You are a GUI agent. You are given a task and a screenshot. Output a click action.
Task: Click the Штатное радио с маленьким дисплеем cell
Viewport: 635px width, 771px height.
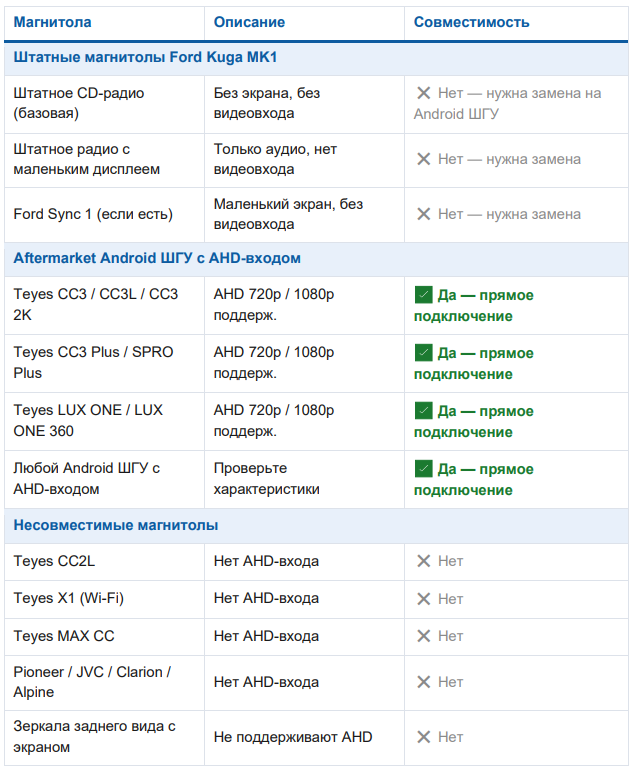tap(104, 160)
